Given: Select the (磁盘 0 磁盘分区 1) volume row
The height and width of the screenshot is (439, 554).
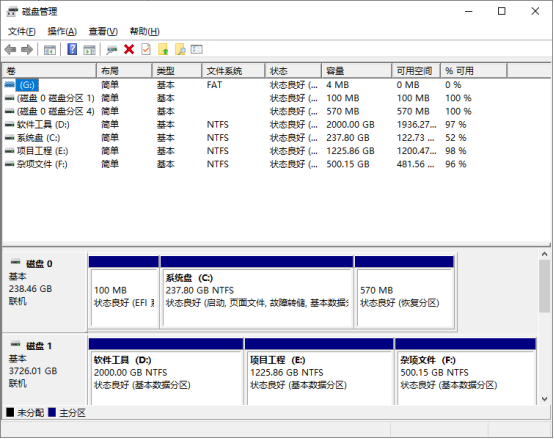Looking at the screenshot, I should pos(254,98).
